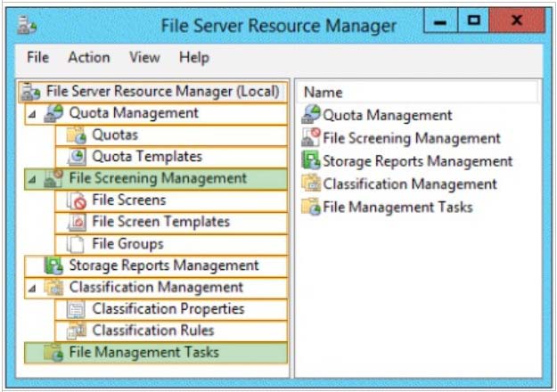The image size is (557, 392).
Task: Click Classification Management icon in tree
Action: tap(53, 287)
